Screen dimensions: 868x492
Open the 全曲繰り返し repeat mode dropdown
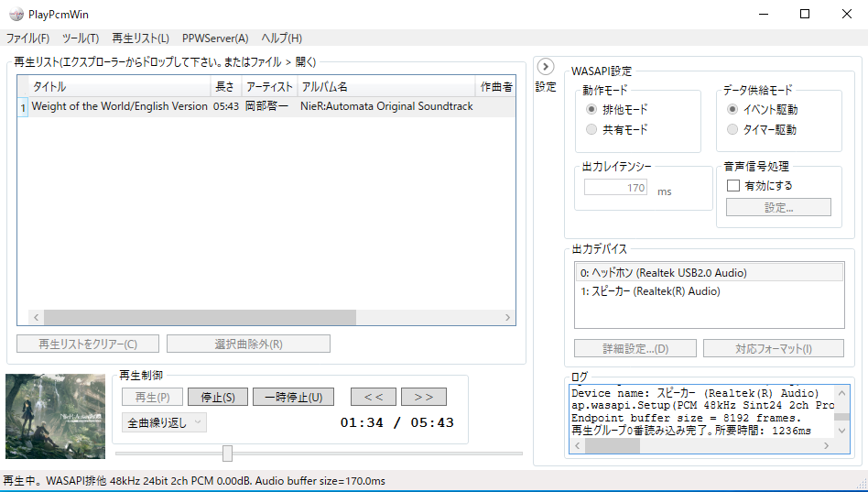coord(165,422)
